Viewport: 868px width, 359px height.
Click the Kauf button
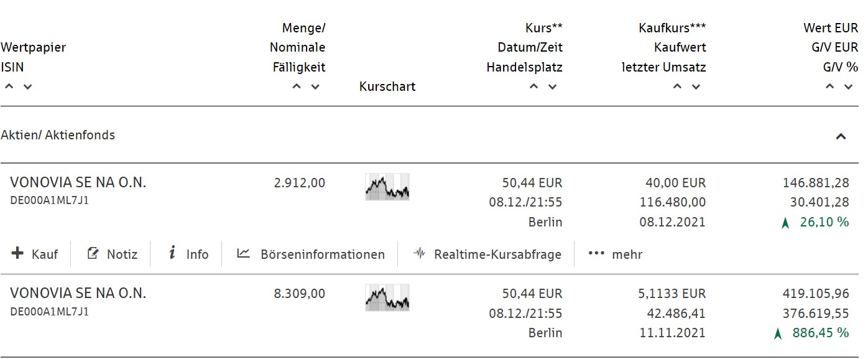pyautogui.click(x=35, y=254)
